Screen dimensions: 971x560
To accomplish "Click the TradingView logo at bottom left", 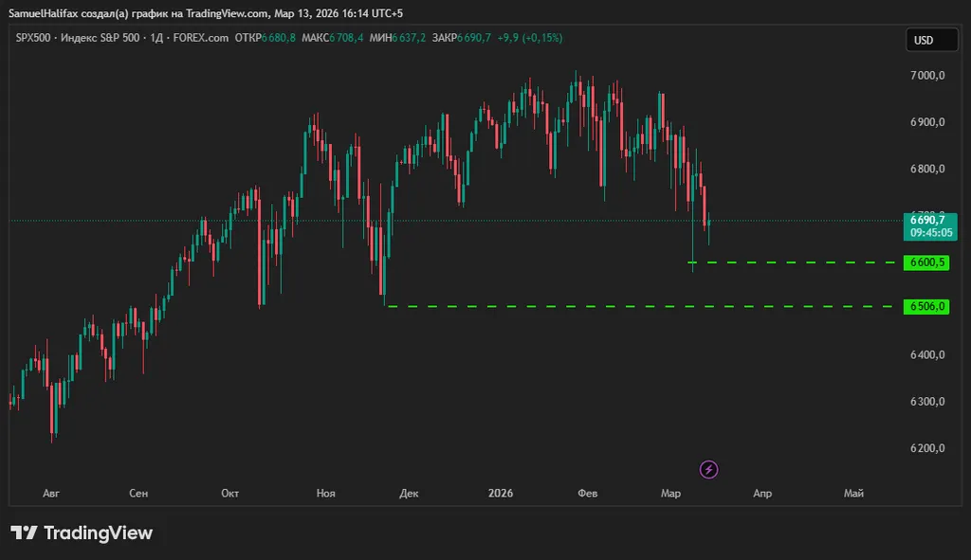I will (x=82, y=533).
